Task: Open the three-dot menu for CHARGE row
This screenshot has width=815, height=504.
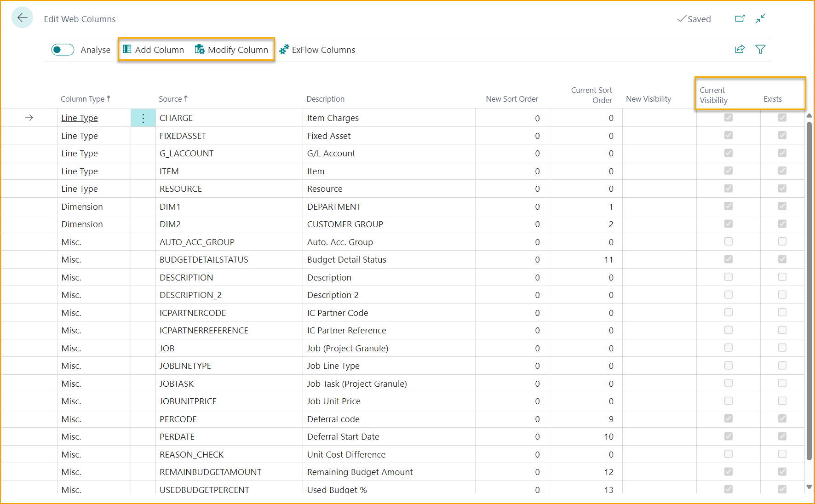Action: click(143, 118)
